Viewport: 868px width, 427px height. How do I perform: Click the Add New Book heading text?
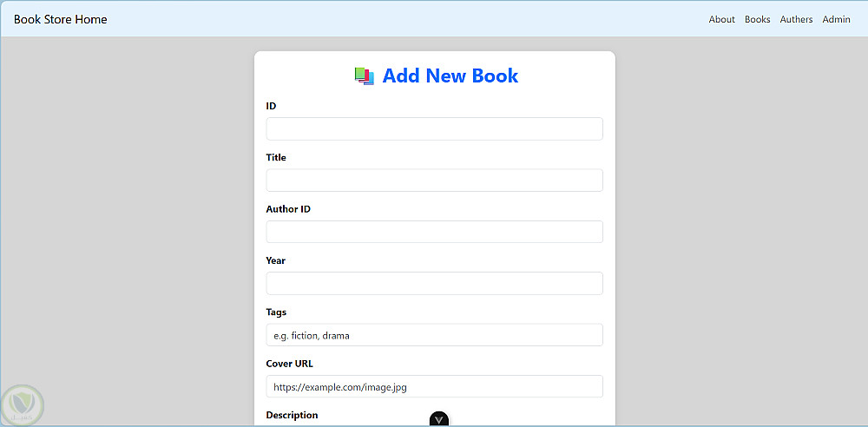[450, 76]
